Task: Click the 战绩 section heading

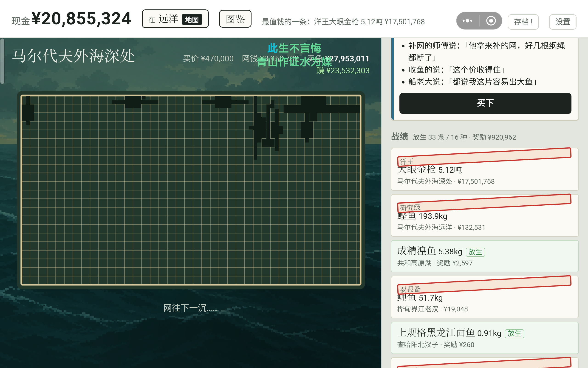Action: click(x=399, y=137)
